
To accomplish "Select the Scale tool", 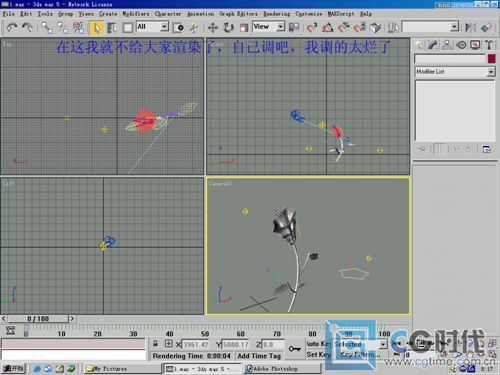I will tap(244, 27).
